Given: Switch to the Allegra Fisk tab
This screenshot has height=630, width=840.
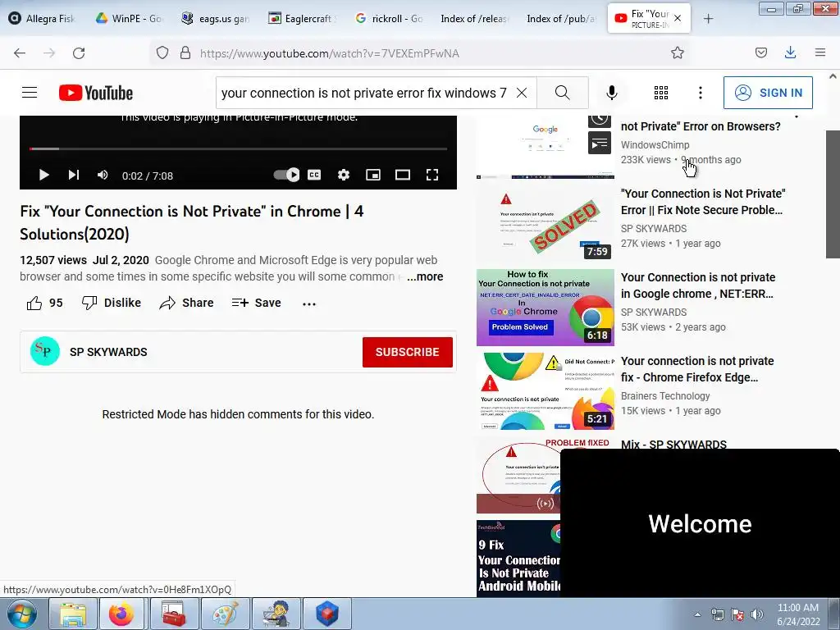Looking at the screenshot, I should click(43, 18).
